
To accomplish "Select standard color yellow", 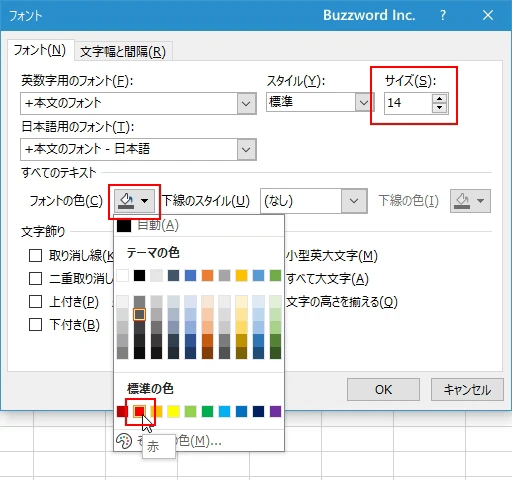I will 173,411.
